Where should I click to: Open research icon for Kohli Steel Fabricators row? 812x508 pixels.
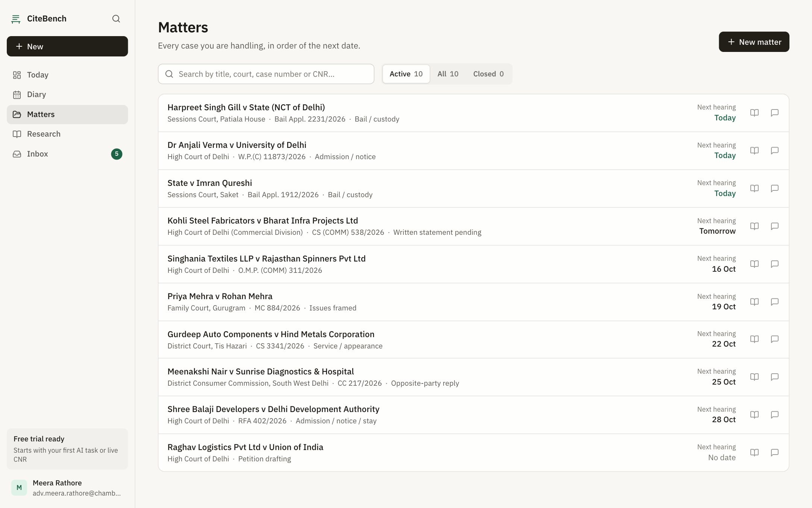(754, 226)
